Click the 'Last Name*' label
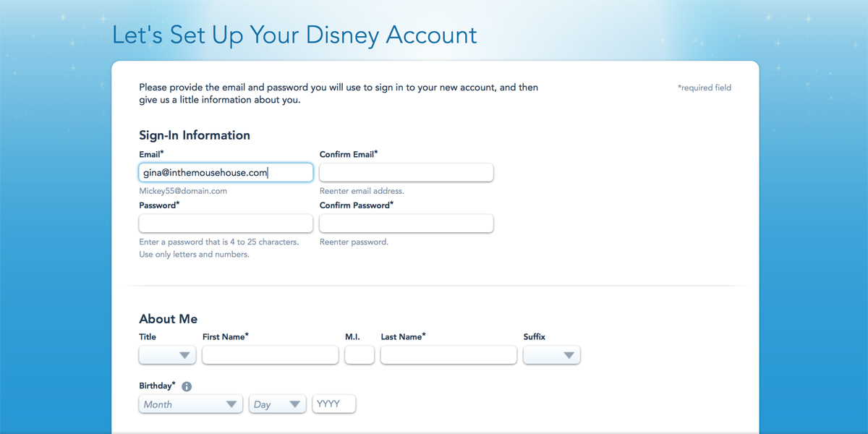 [404, 336]
